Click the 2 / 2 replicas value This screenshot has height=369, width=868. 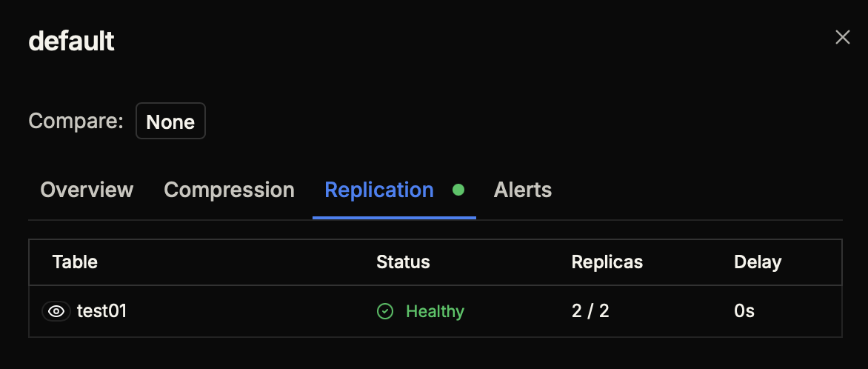click(590, 311)
